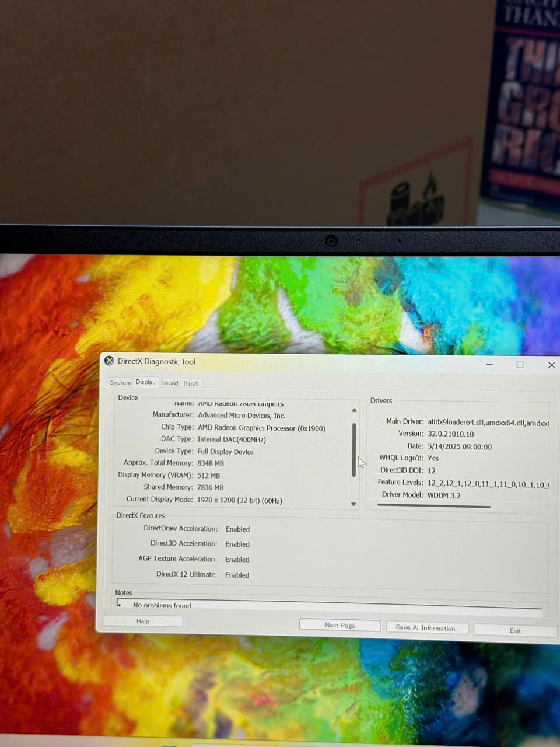This screenshot has height=747, width=560.
Task: Click the Device section vertical scrollbar thumb
Action: pos(354,449)
